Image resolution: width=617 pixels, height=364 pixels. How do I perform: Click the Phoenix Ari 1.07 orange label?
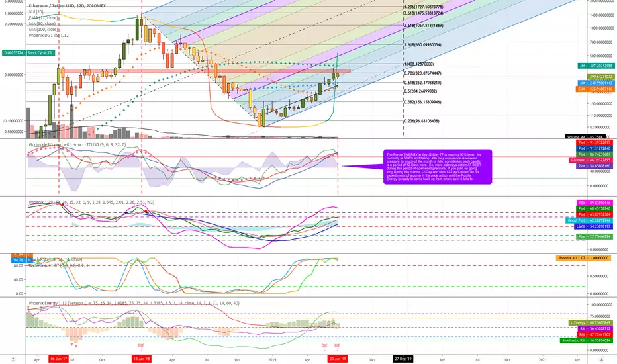click(585, 258)
